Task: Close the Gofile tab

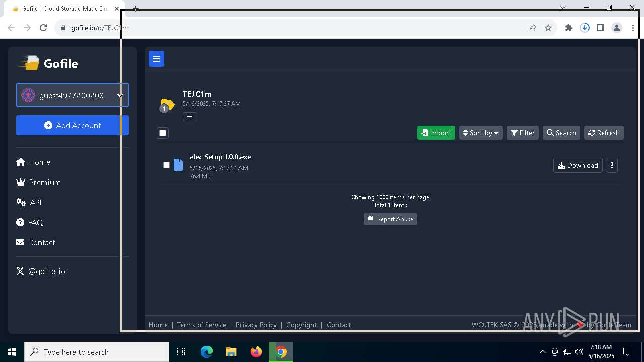Action: click(117, 9)
